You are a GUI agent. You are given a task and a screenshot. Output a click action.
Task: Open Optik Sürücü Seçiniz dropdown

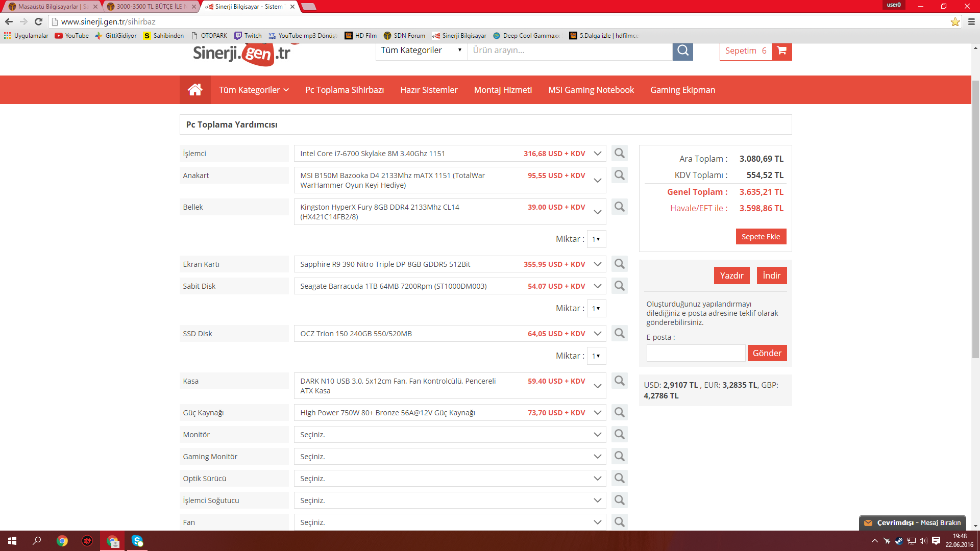450,479
